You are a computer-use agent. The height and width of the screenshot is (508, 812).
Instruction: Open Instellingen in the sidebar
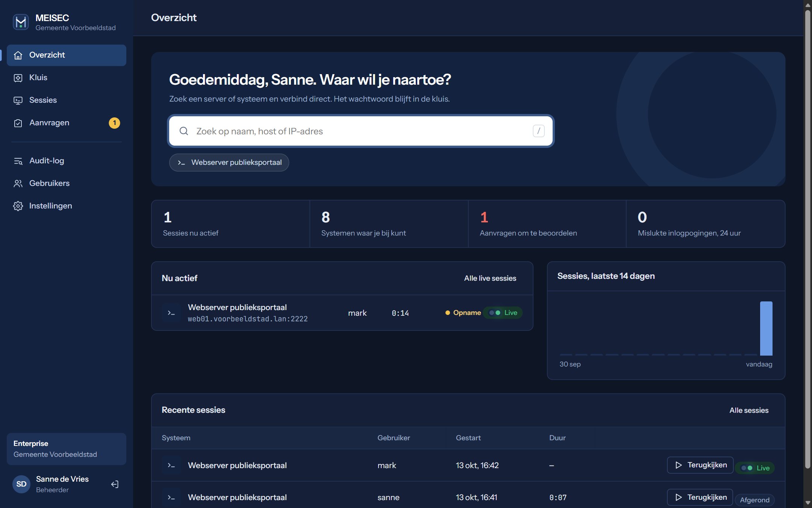pos(67,206)
